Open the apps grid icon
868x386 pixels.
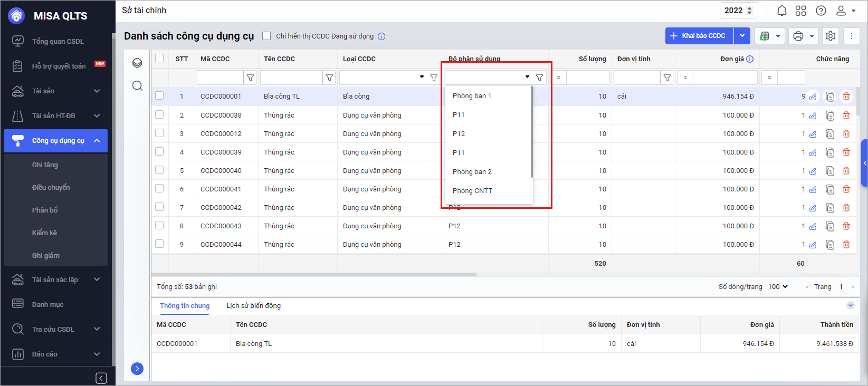(800, 11)
